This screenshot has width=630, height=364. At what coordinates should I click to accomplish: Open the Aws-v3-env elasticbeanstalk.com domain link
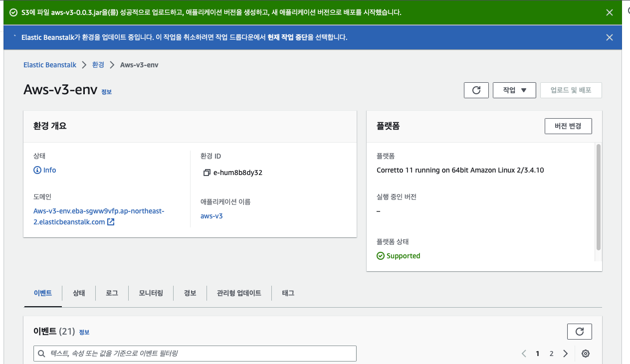point(99,216)
